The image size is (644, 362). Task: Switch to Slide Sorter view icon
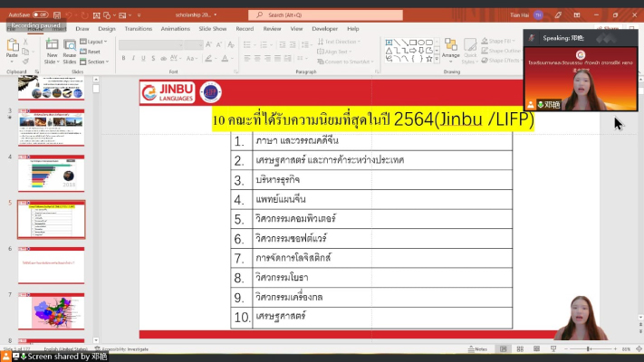click(520, 348)
